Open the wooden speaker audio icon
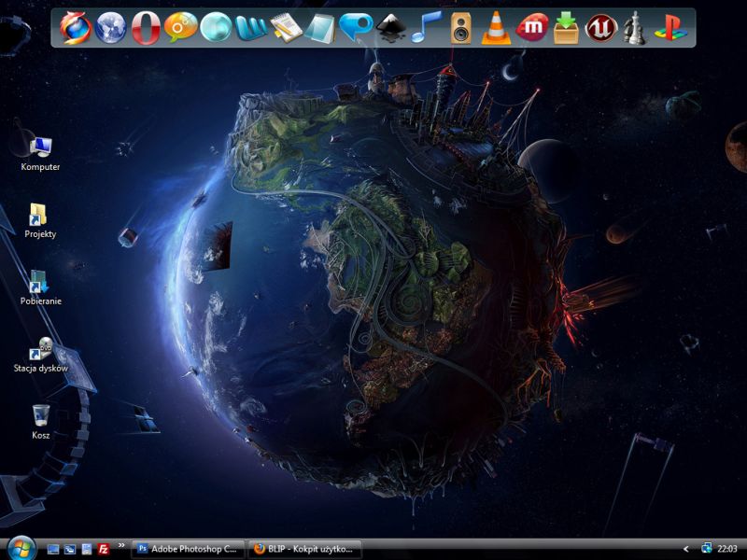 pos(460,28)
